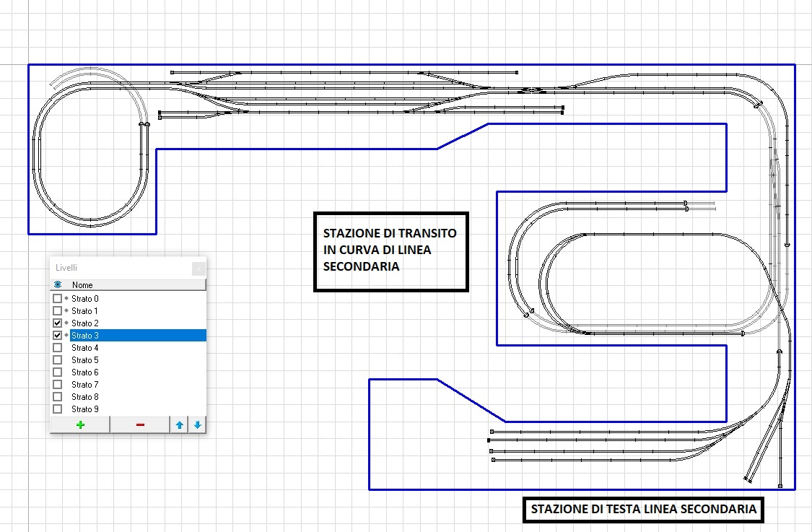Close the Livelli panel
The image size is (812, 532).
click(198, 269)
